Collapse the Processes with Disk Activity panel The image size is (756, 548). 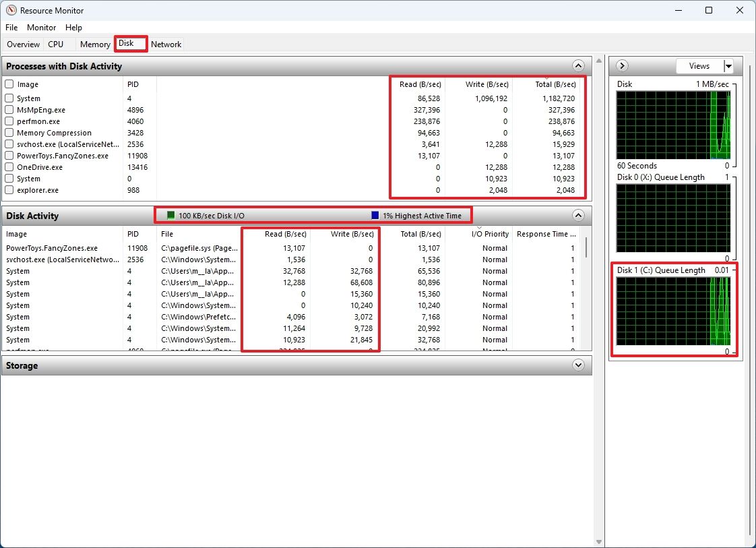tap(578, 65)
